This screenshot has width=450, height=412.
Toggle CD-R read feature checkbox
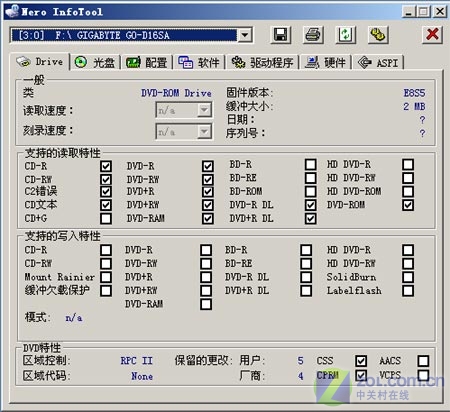point(106,166)
